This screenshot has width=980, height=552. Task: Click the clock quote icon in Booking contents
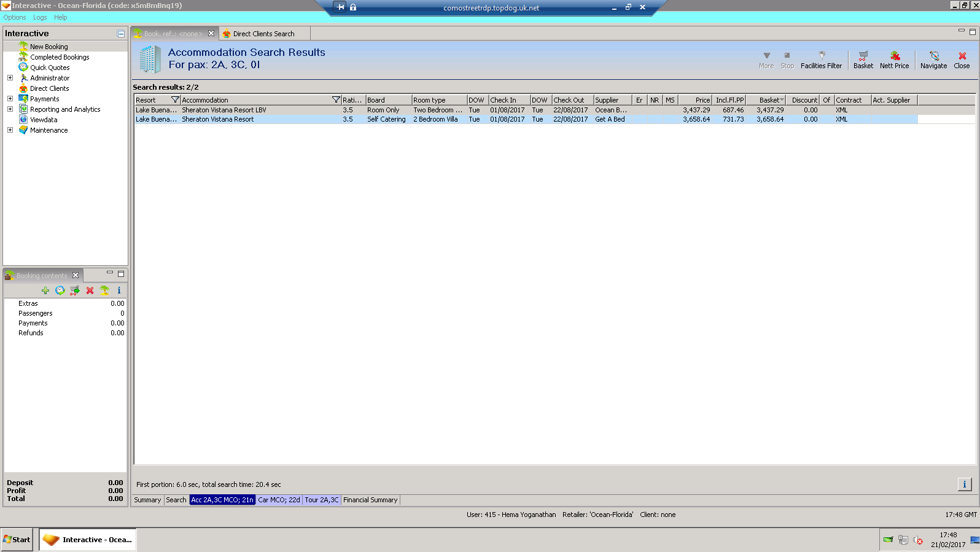click(x=60, y=290)
